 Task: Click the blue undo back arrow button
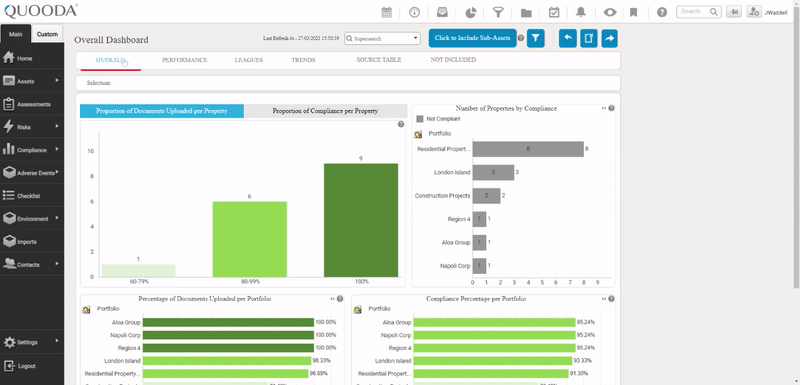(568, 38)
